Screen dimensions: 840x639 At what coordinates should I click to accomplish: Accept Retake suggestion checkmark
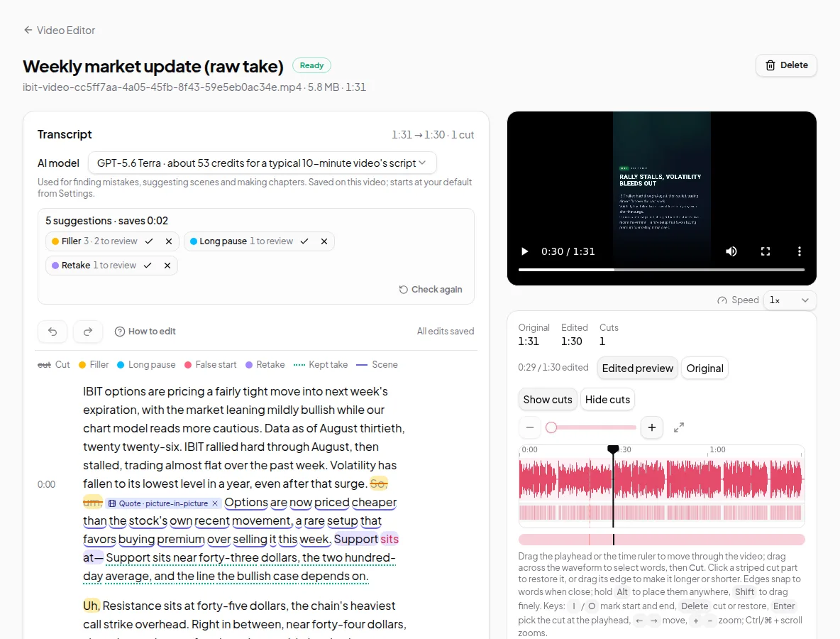pyautogui.click(x=148, y=266)
